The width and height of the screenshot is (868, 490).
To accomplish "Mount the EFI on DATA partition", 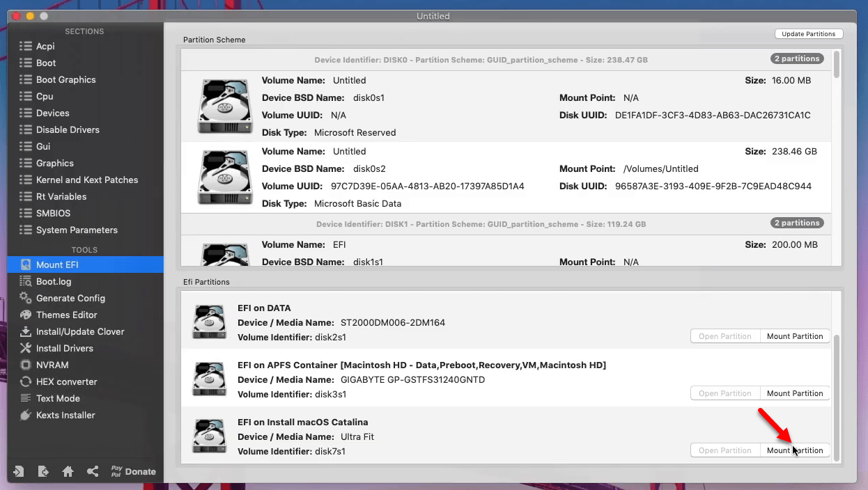I will click(x=795, y=336).
